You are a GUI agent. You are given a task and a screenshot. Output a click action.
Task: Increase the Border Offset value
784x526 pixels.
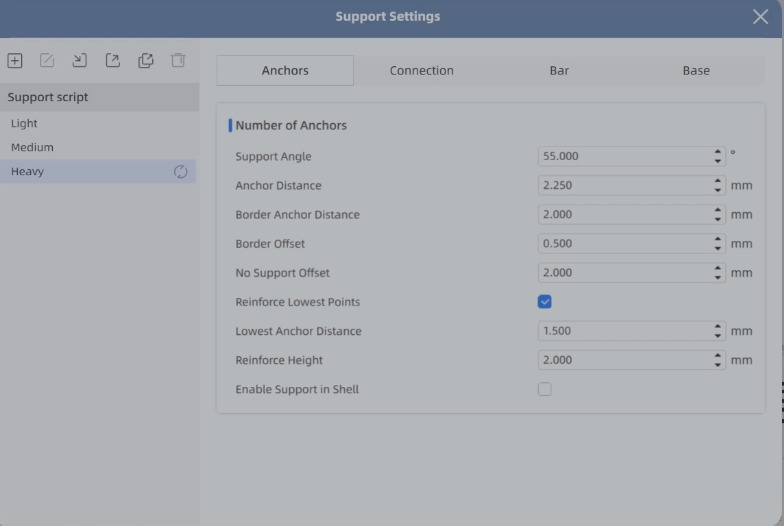click(x=718, y=240)
